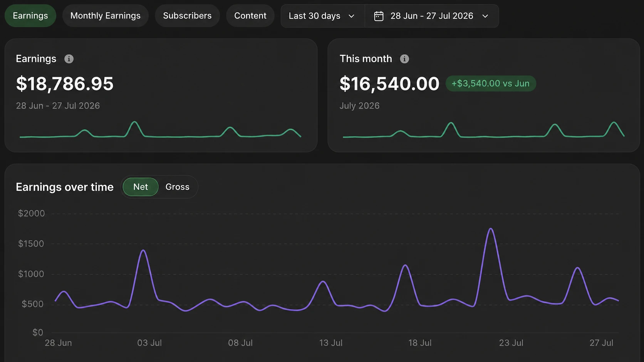
Task: Click the 03 Jul axis label
Action: pyautogui.click(x=149, y=343)
